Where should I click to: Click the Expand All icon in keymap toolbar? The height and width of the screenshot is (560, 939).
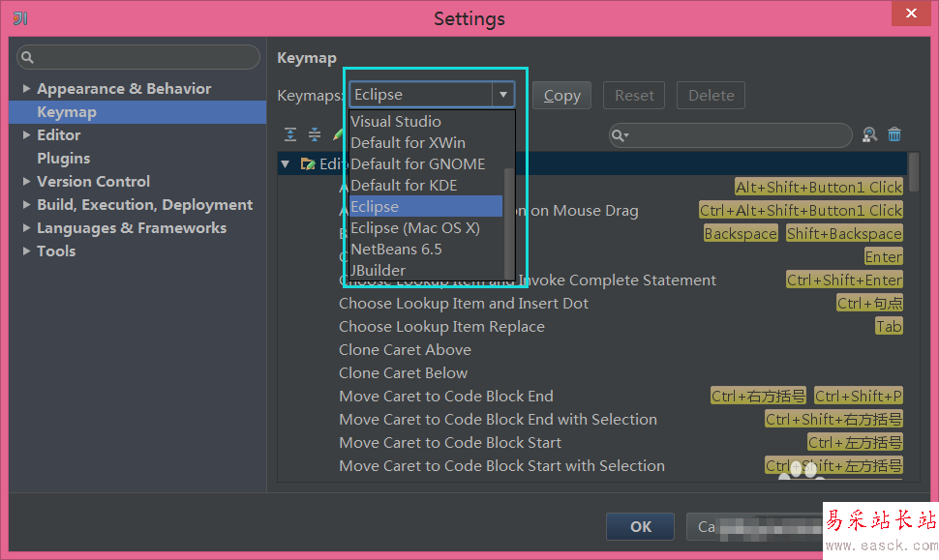(290, 134)
